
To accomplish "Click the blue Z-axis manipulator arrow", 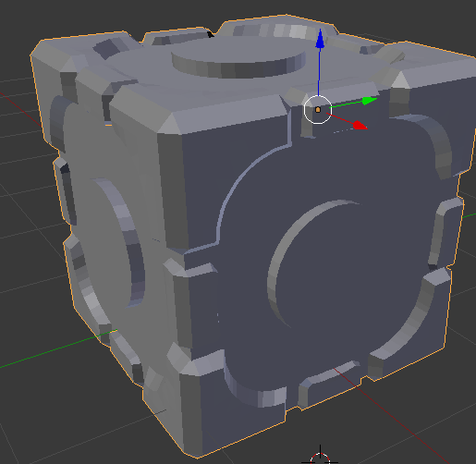I will [x=320, y=39].
